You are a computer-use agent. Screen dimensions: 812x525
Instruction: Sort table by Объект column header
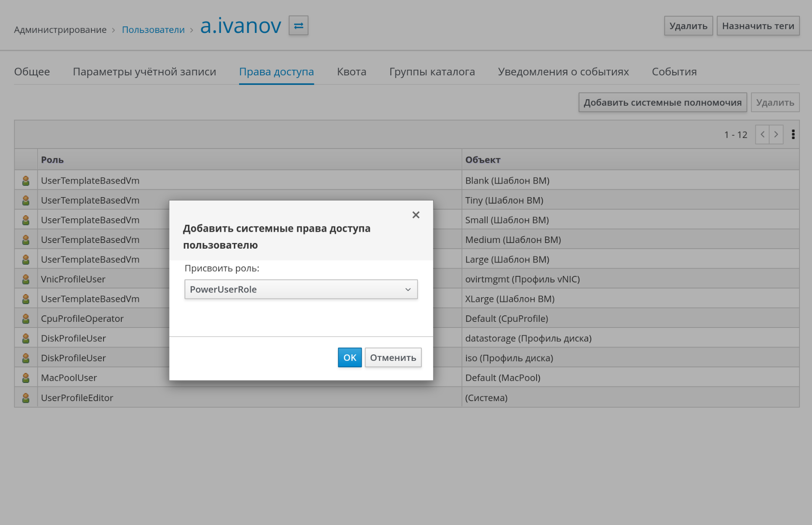(482, 160)
